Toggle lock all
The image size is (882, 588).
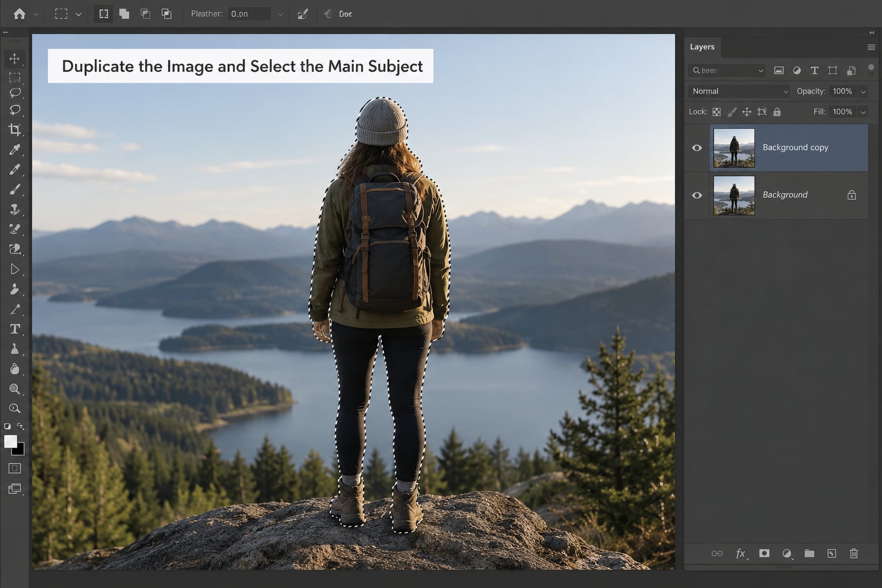[777, 112]
